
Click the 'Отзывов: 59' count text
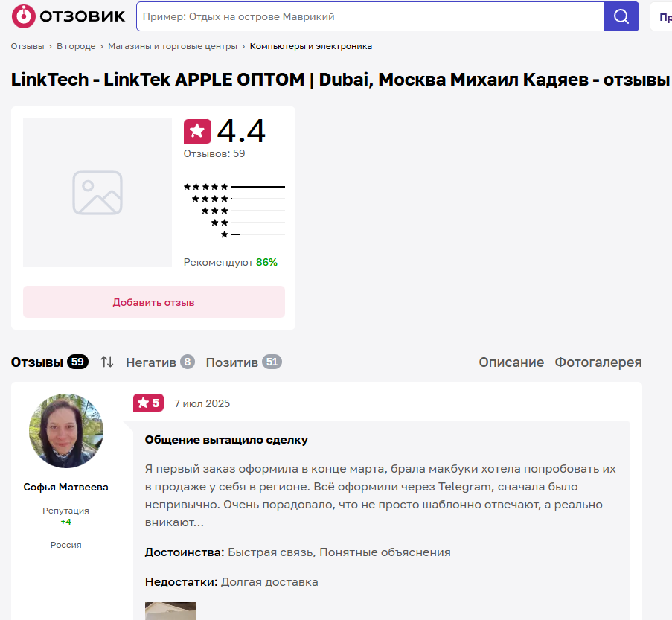click(214, 153)
